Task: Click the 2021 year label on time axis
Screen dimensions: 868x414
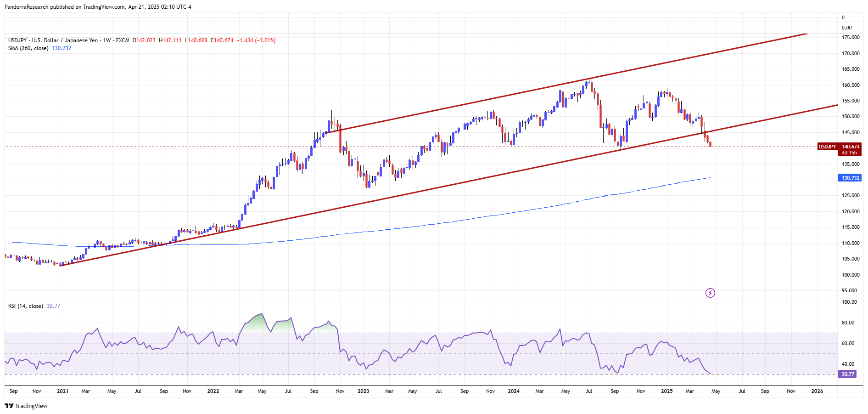Action: [62, 391]
